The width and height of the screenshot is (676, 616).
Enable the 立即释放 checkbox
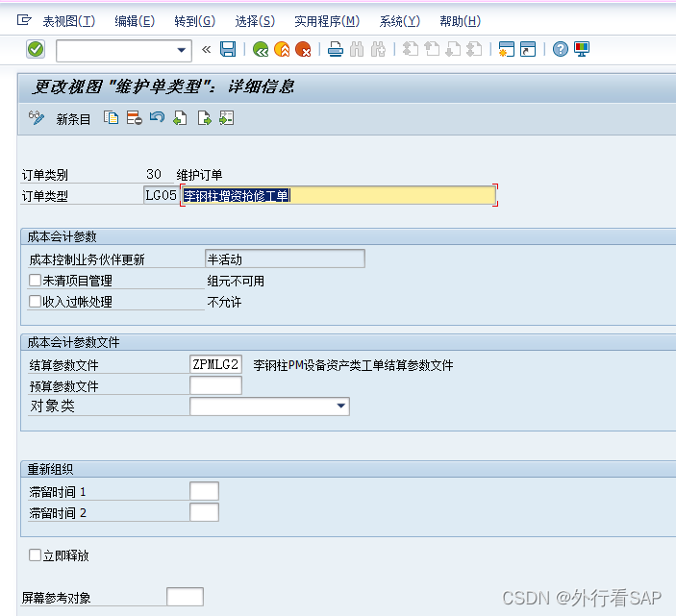(x=35, y=554)
